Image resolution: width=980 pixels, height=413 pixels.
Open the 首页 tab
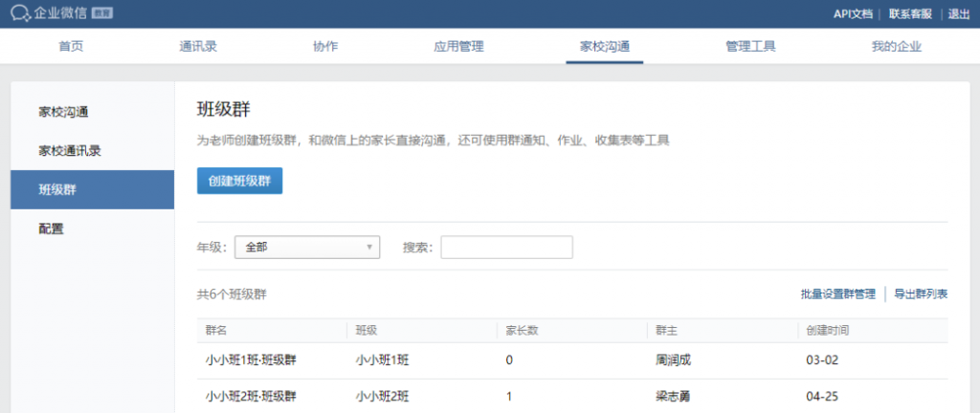coord(71,47)
